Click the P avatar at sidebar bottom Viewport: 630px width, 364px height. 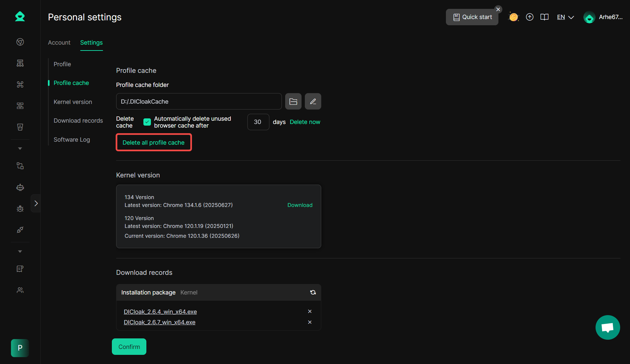coord(20,348)
